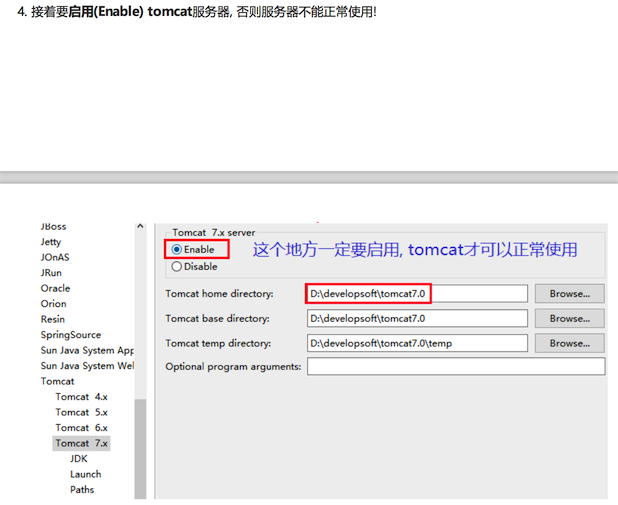
Task: Open Tomcat 5.x server settings
Action: pos(82,412)
